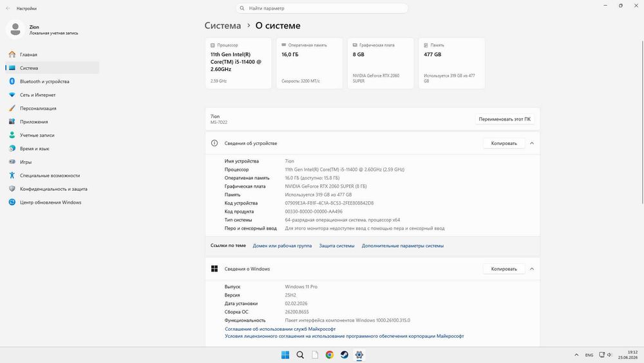Image resolution: width=644 pixels, height=363 pixels.
Task: Click the Steam icon in taskbar
Action: coord(344,355)
